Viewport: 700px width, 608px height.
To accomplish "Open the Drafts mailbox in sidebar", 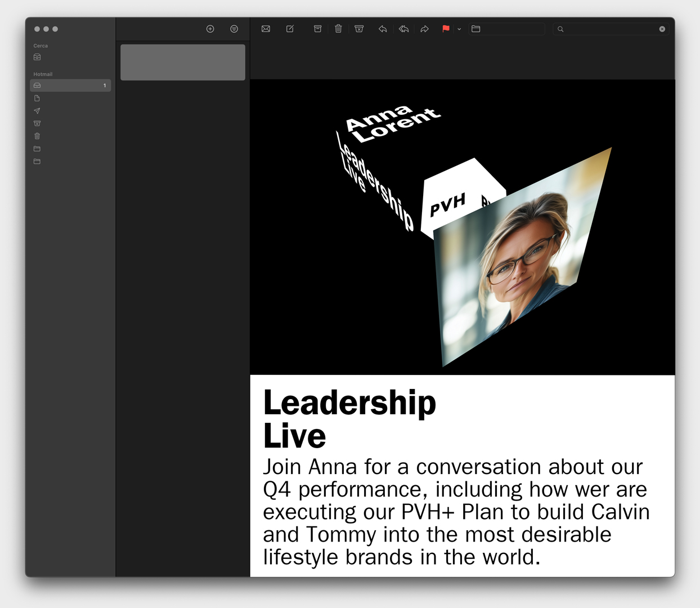I will (x=37, y=98).
